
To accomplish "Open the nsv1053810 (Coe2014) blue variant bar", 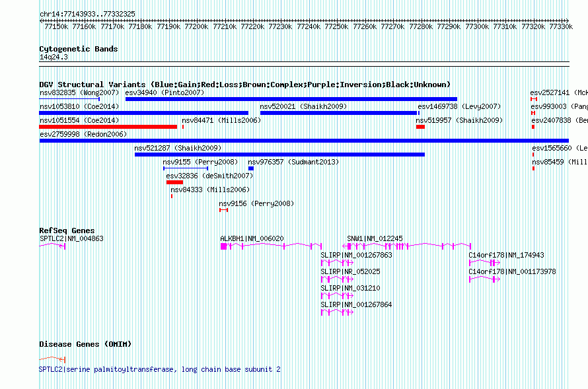I will tap(143, 113).
